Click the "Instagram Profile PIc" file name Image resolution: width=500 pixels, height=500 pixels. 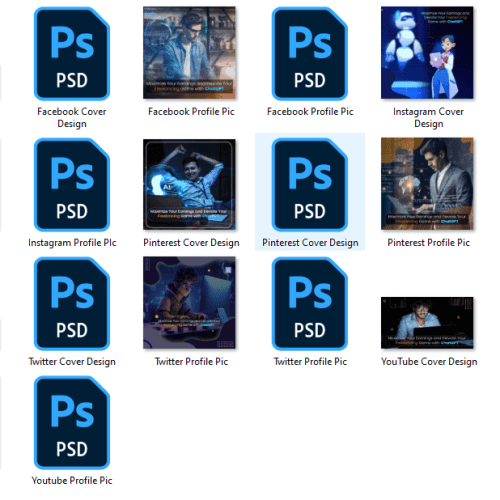(72, 243)
